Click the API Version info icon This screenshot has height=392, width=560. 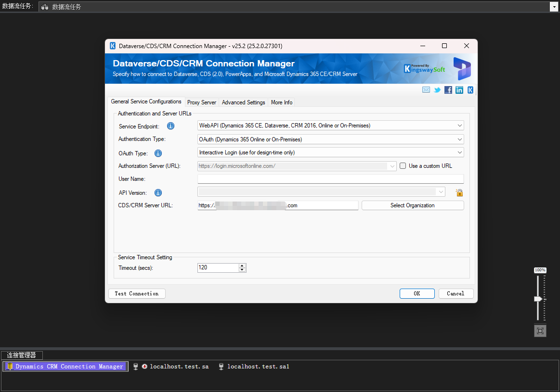158,192
